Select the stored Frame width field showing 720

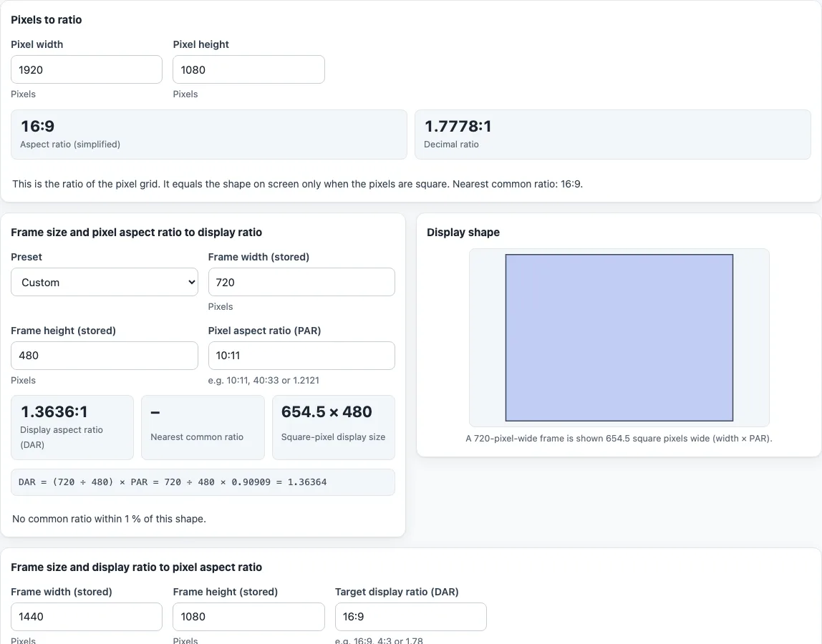(301, 282)
